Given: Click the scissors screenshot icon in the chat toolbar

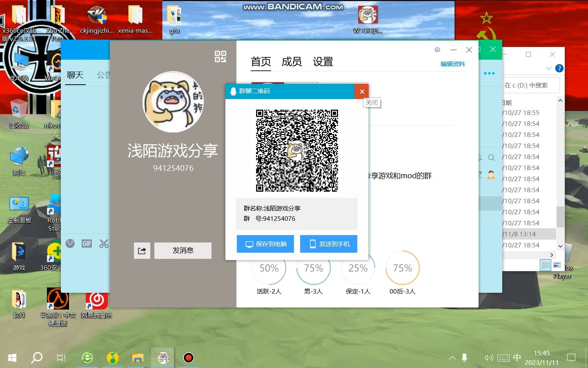Looking at the screenshot, I should tap(104, 244).
